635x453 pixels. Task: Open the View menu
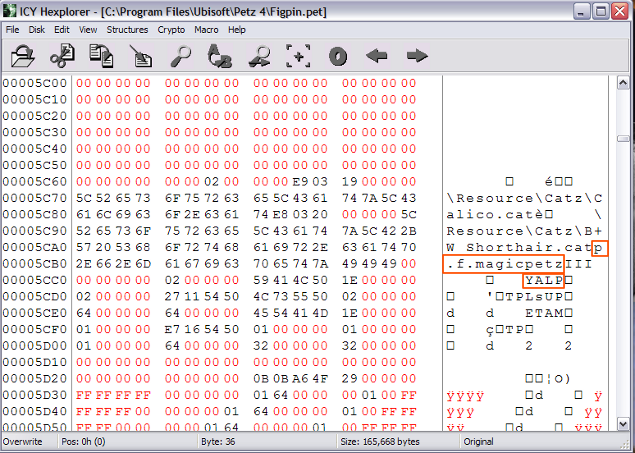coord(88,30)
